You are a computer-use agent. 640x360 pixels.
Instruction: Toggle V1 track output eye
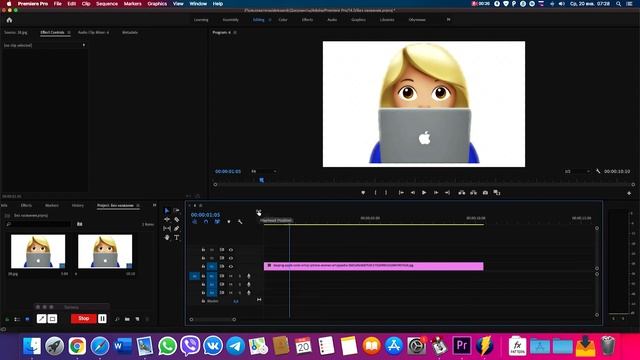point(231,267)
